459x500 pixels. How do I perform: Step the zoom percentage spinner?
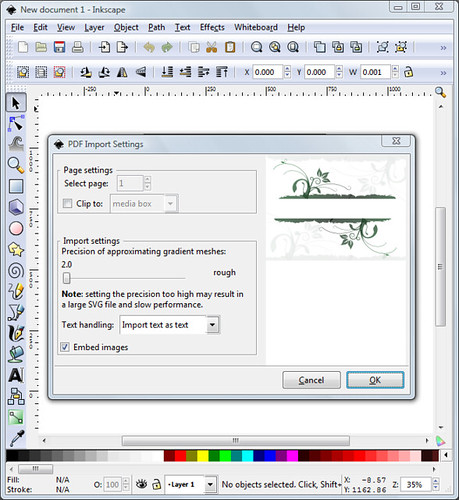point(436,484)
